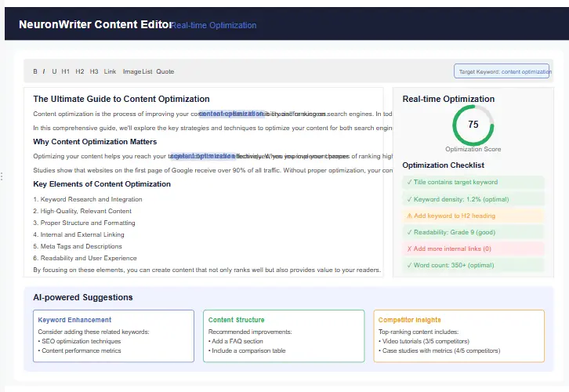
Task: Click the paragraph starting 'Studies show that websites'
Action: click(212, 170)
